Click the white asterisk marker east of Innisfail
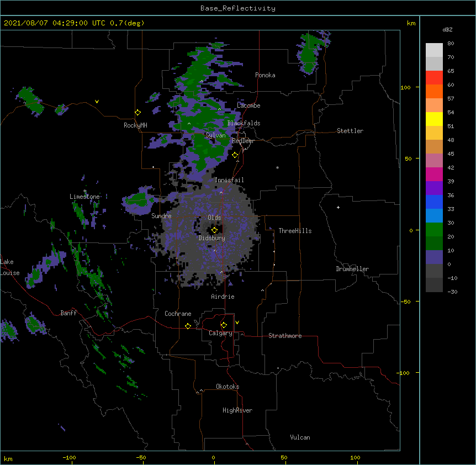 (x=277, y=167)
